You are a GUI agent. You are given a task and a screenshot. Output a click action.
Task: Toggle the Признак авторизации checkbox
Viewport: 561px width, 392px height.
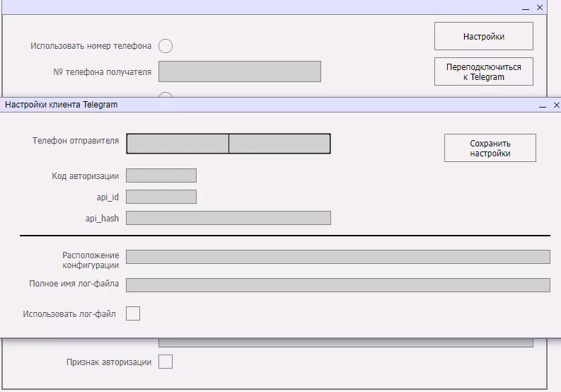coord(165,362)
